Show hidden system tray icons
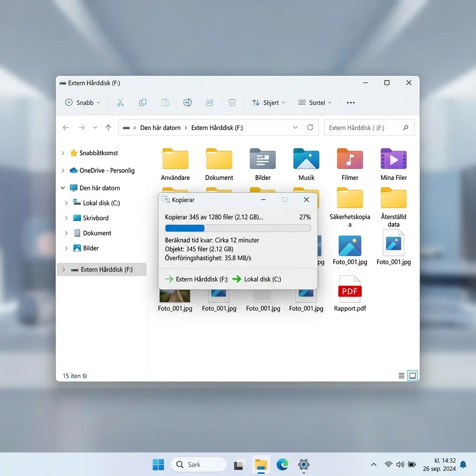 [x=374, y=464]
